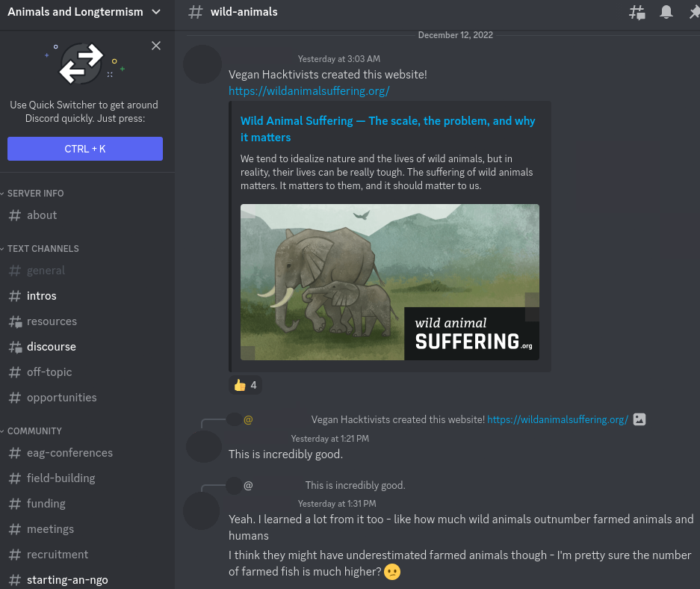The width and height of the screenshot is (700, 589).
Task: Collapse the TEXT CHANNELS category
Action: coord(43,248)
